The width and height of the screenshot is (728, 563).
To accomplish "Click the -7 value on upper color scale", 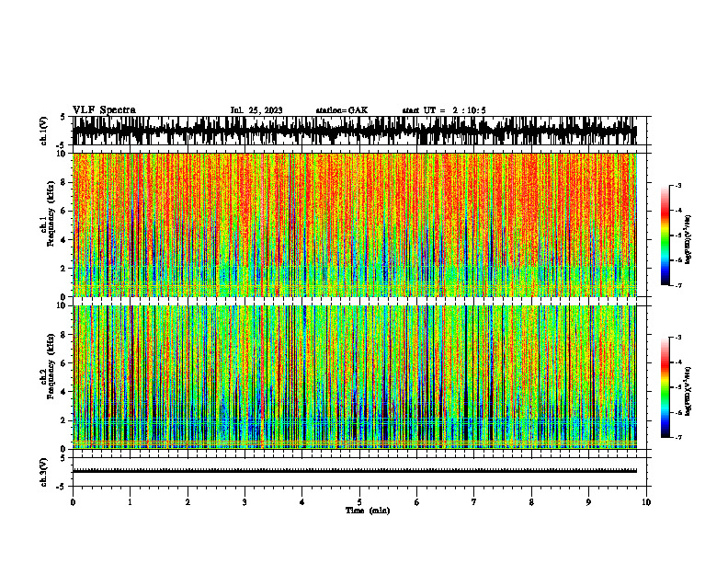I will pos(677,285).
